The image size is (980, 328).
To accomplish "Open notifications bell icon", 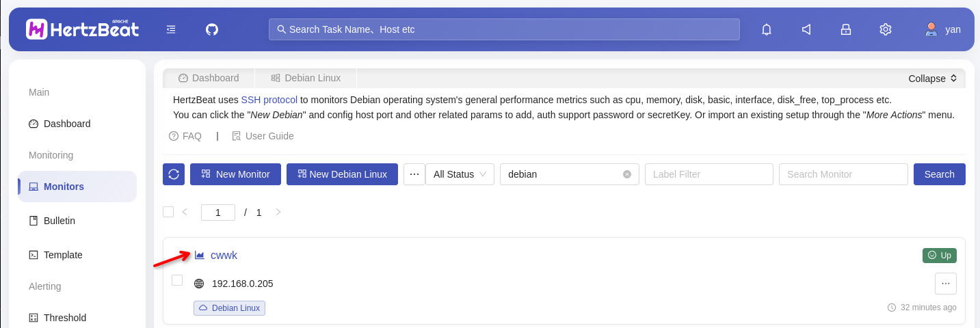I will (767, 29).
